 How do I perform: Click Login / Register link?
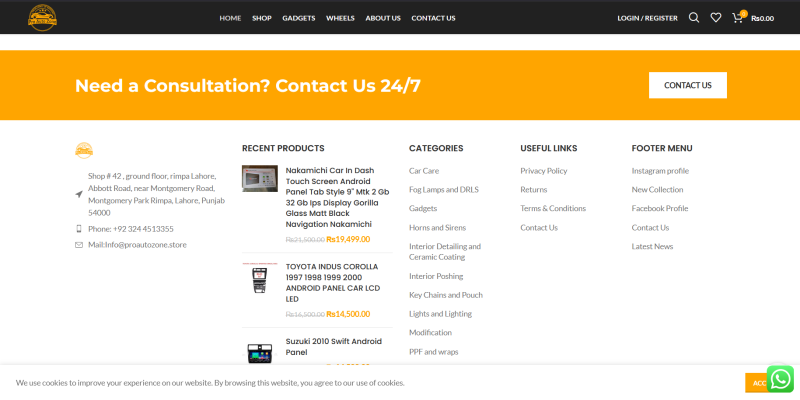click(x=647, y=18)
